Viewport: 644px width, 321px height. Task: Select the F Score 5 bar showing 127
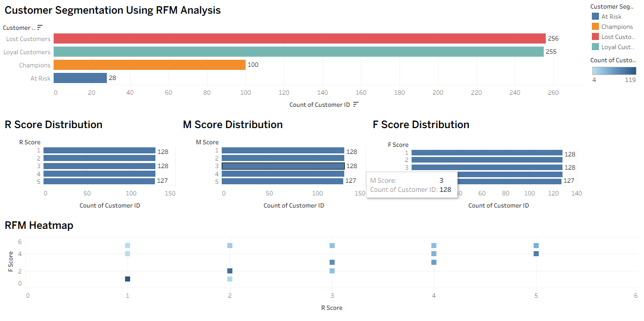[506, 180]
